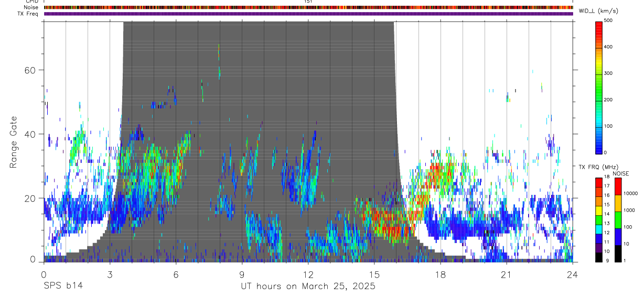
Task: Click the 400 tick on the WID colorbar
Action: point(608,47)
